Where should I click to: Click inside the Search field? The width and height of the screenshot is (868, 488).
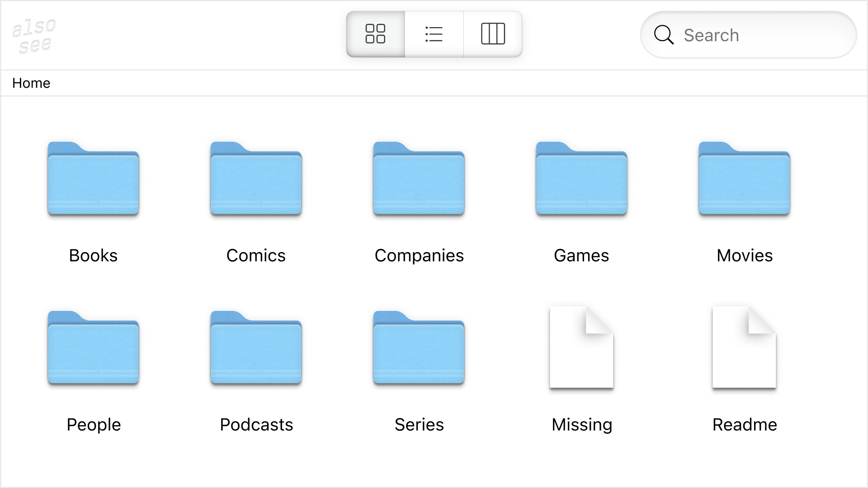(746, 35)
